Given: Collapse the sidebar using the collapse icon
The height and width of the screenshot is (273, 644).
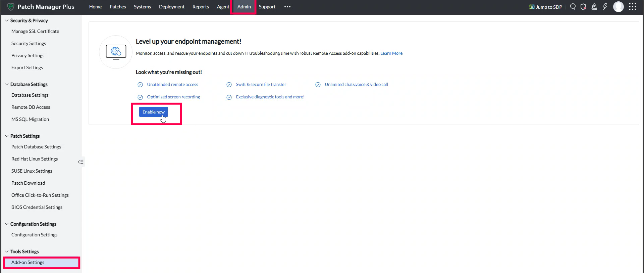Looking at the screenshot, I should click(80, 162).
